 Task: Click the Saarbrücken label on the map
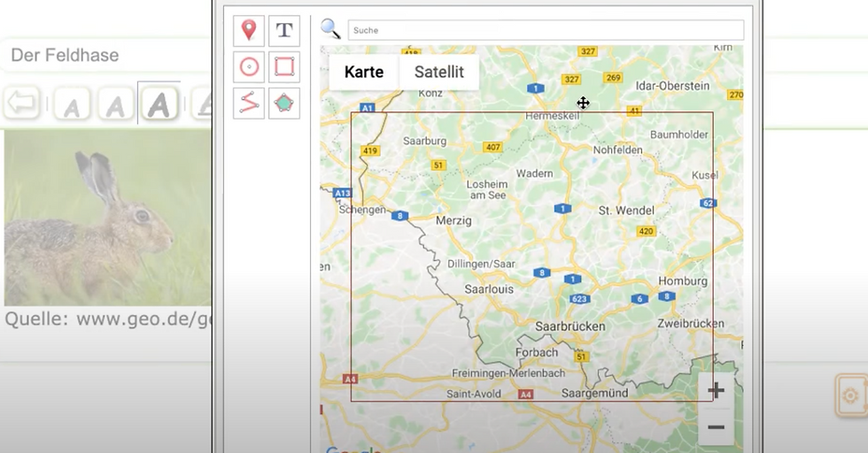pos(570,326)
